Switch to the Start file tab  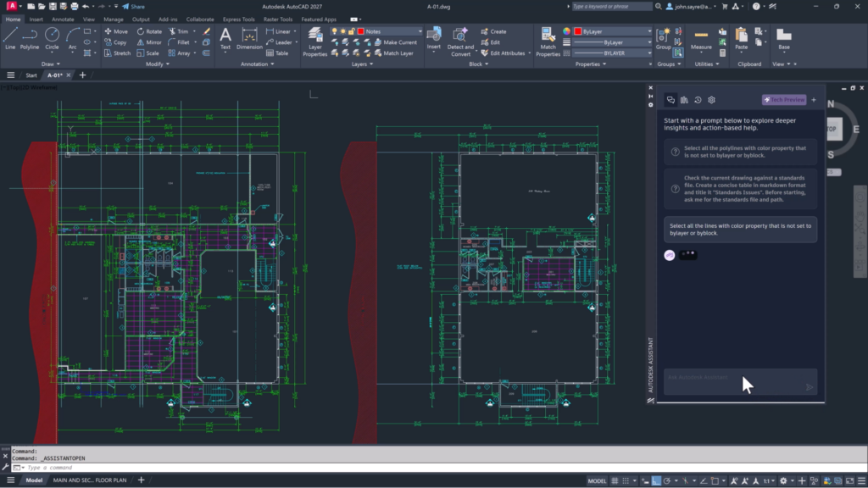[x=31, y=75]
